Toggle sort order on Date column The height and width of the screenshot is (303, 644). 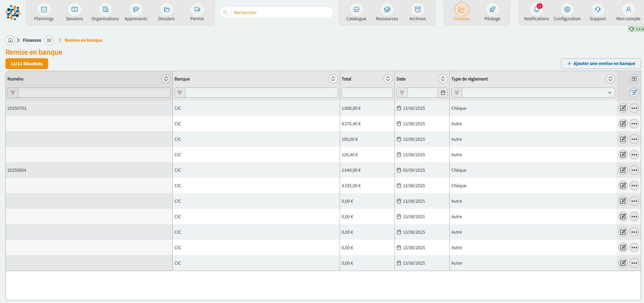coord(443,79)
